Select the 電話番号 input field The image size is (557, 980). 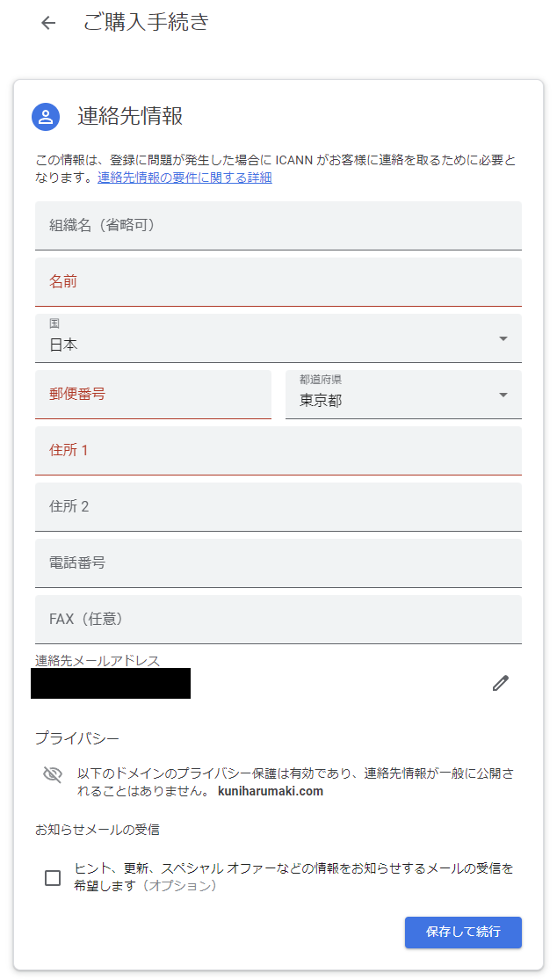(278, 563)
